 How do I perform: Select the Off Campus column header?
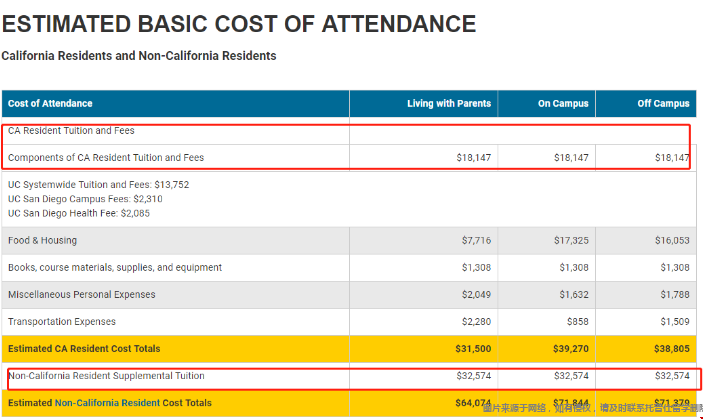[663, 104]
